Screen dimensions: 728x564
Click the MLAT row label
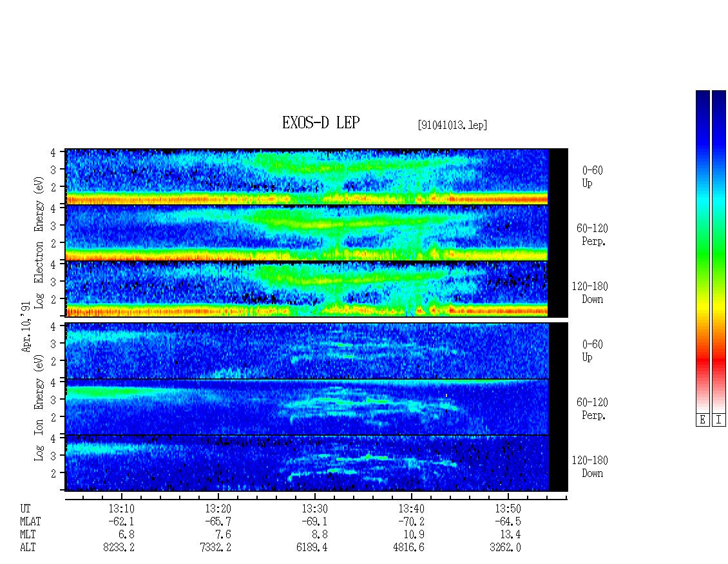click(x=30, y=521)
